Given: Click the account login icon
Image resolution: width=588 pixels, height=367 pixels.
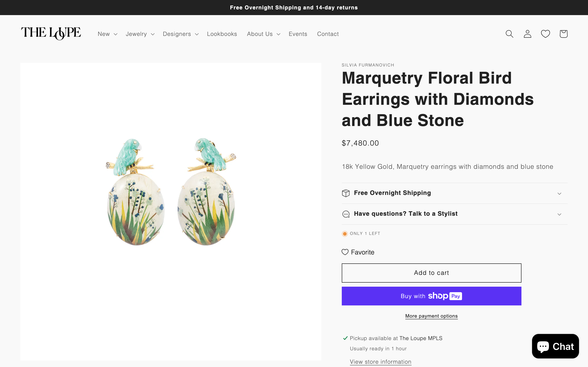Looking at the screenshot, I should pyautogui.click(x=527, y=34).
